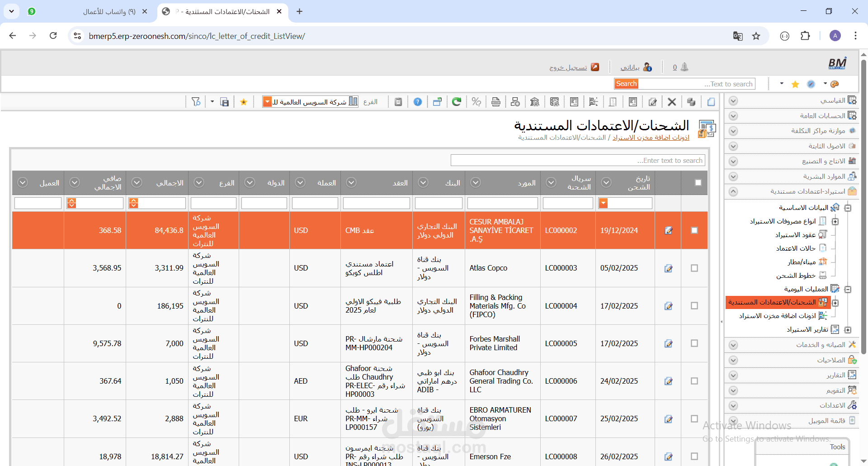868x466 pixels.
Task: Check the select-all checkbox in the table header
Action: [x=698, y=183]
